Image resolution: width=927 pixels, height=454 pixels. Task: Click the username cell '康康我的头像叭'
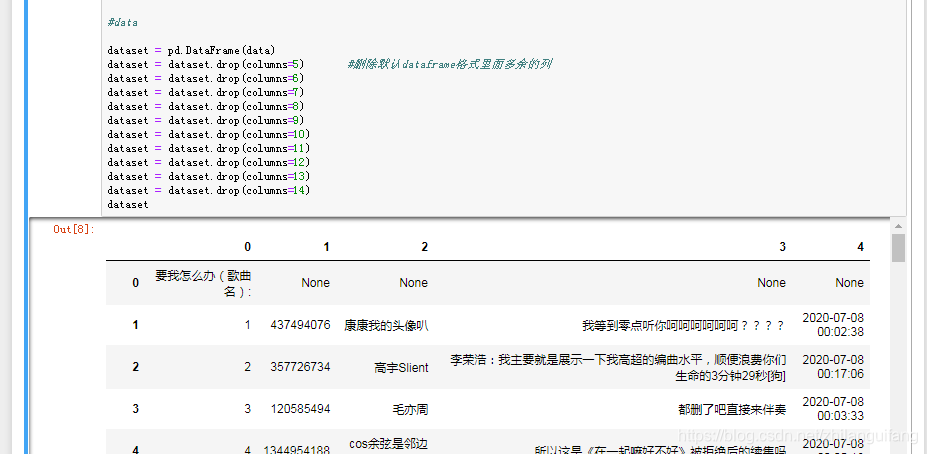point(386,325)
